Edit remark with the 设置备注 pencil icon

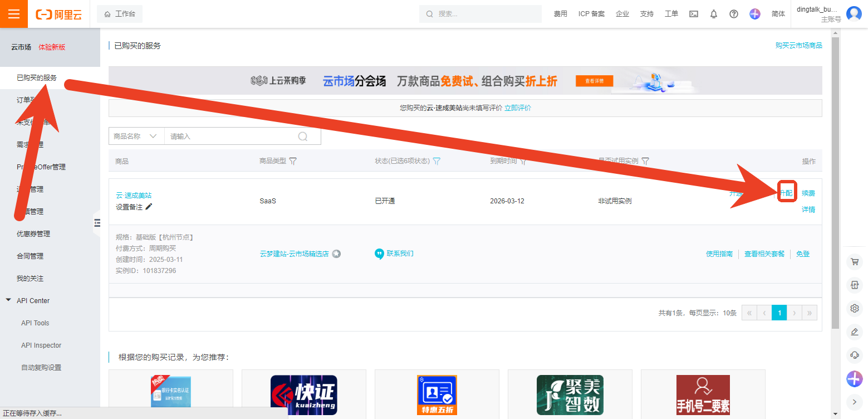pos(149,207)
